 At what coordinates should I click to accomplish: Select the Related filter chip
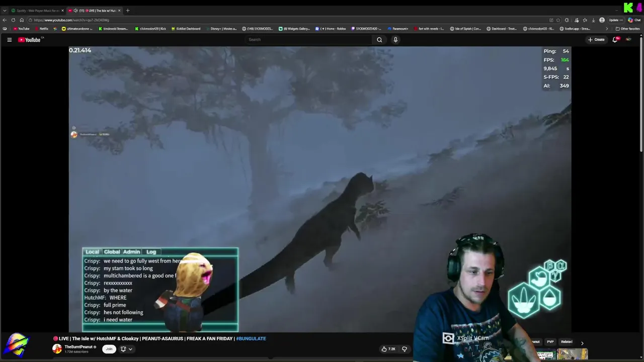point(567,342)
